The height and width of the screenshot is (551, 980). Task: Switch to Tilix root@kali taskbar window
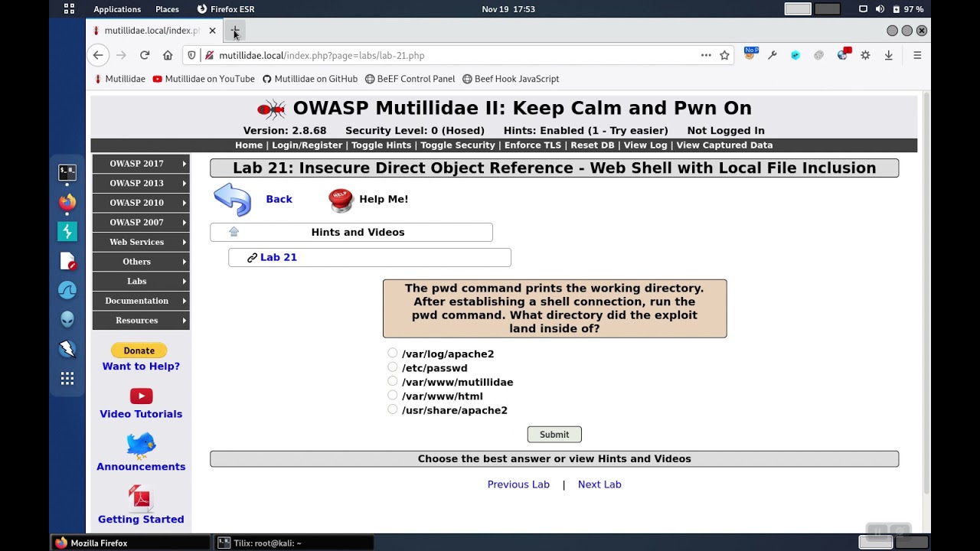point(293,543)
